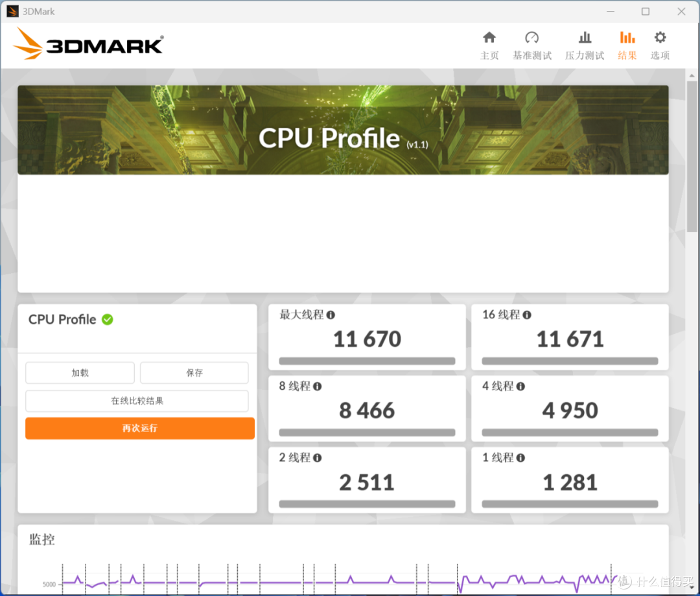Click the 3DMark title bar app icon
The width and height of the screenshot is (700, 596).
[x=12, y=11]
